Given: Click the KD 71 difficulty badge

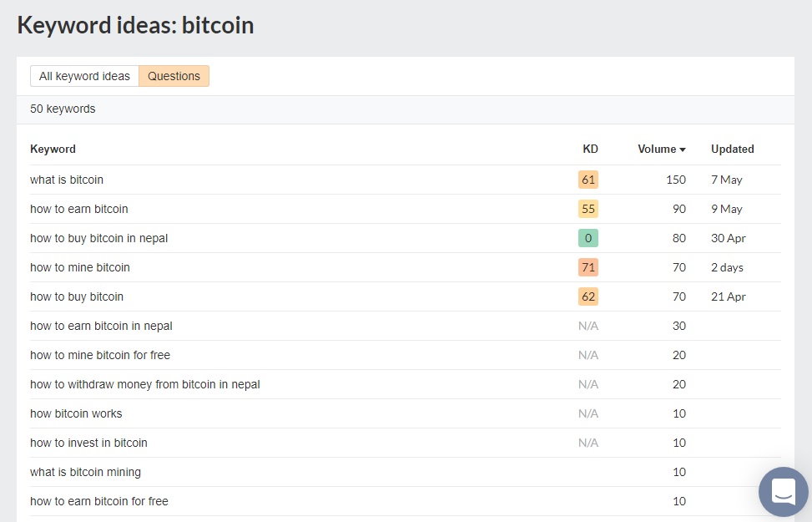Looking at the screenshot, I should 588,267.
